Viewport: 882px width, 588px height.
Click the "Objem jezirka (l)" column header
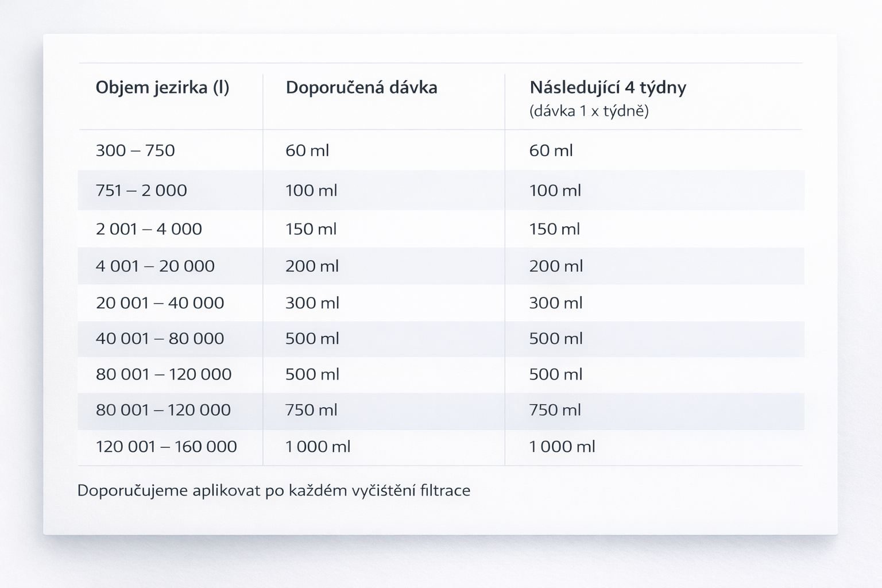(162, 87)
